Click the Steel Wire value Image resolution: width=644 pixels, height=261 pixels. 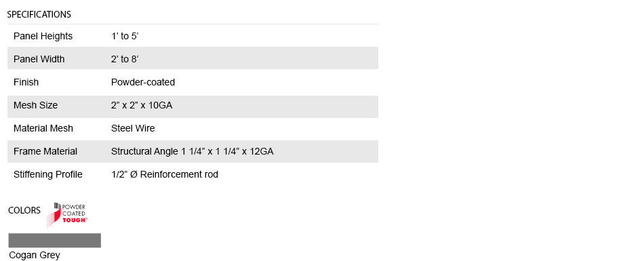pos(133,128)
